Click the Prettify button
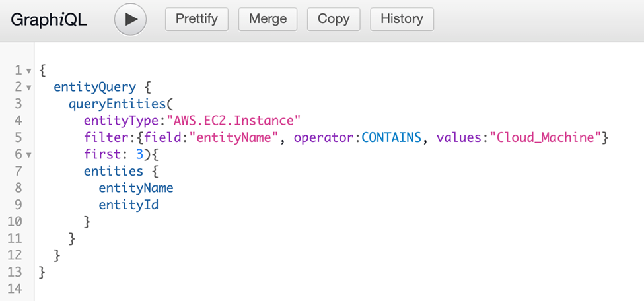Image resolution: width=644 pixels, height=301 pixels. 197,19
